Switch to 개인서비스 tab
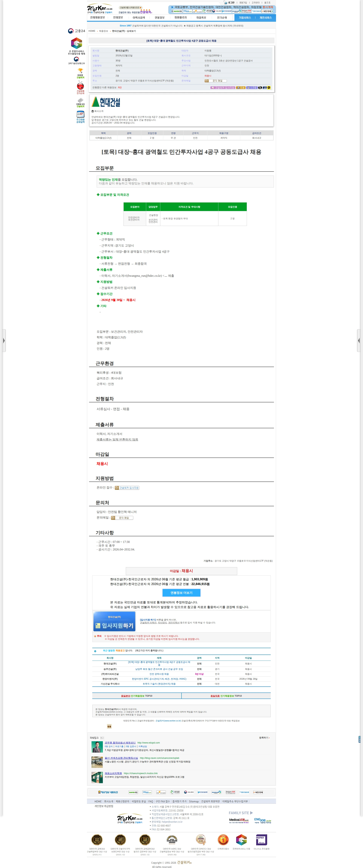The height and width of the screenshot is (868, 363). 265,18
